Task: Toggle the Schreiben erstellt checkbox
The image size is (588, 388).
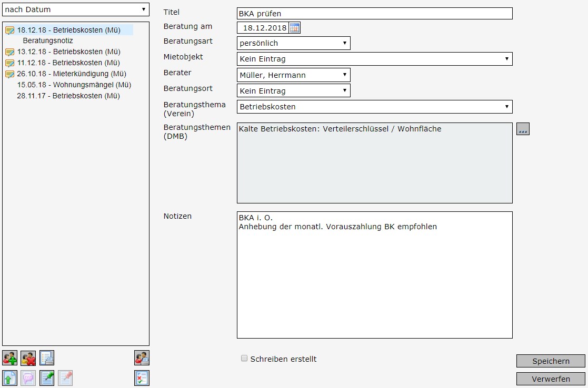Action: point(244,359)
